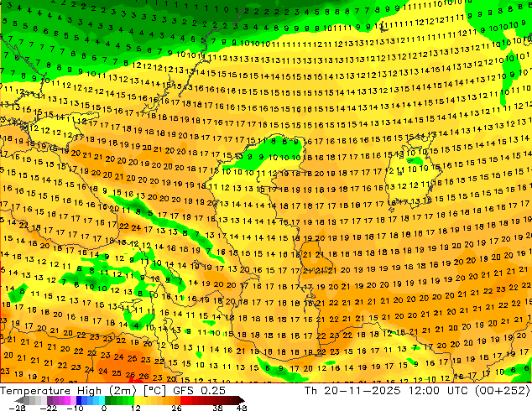
Task: Click the magenta legend swatch in the purple range
Action: [x=67, y=400]
